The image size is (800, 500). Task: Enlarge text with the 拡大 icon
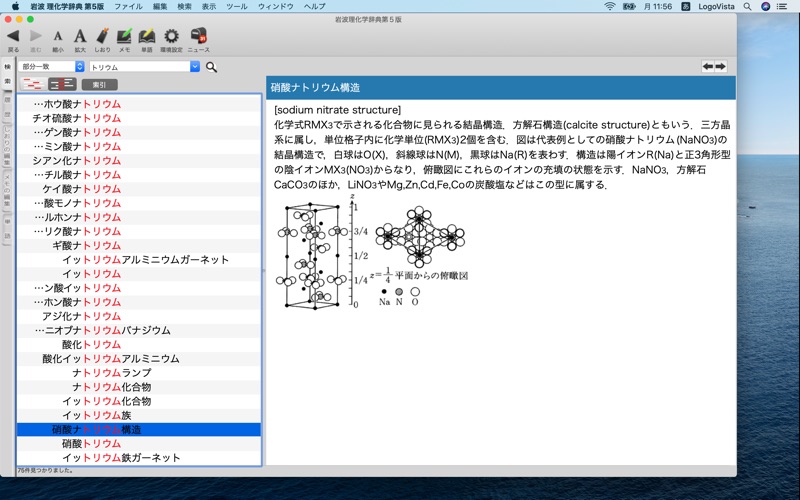[80, 36]
